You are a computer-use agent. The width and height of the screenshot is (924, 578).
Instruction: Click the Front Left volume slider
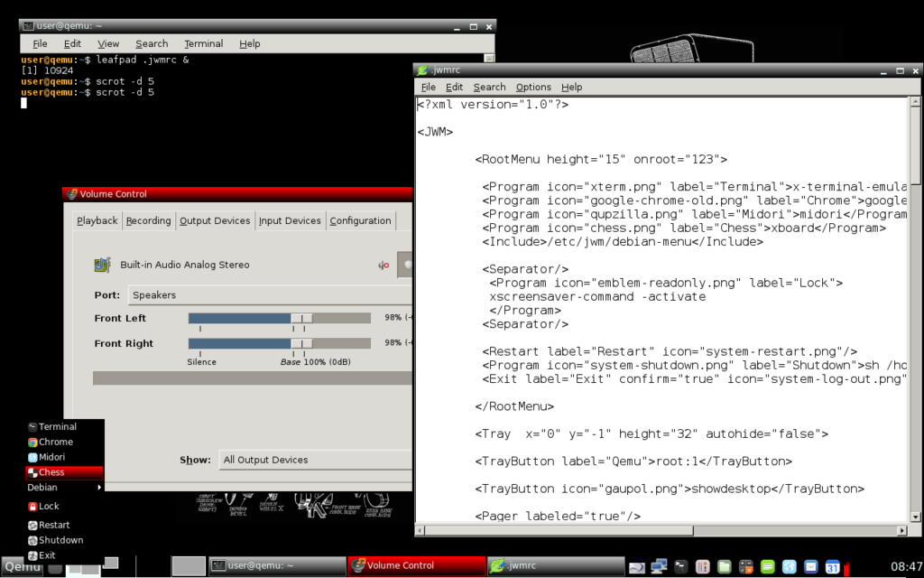click(279, 318)
